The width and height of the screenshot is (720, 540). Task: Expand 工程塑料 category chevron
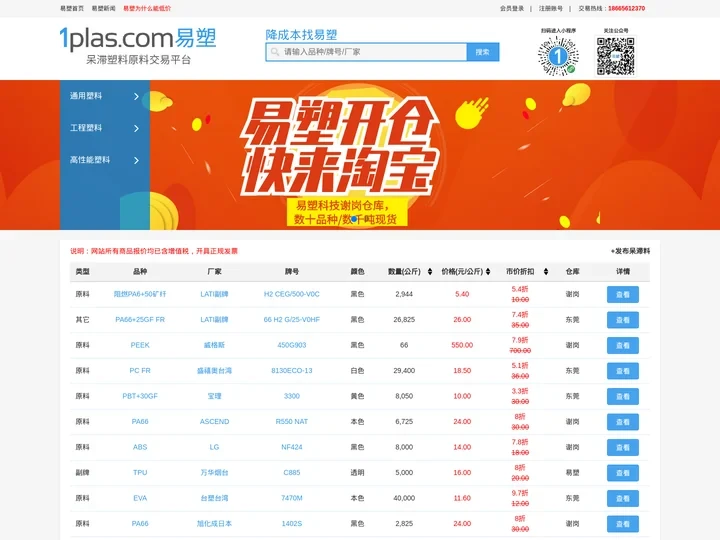tap(136, 129)
